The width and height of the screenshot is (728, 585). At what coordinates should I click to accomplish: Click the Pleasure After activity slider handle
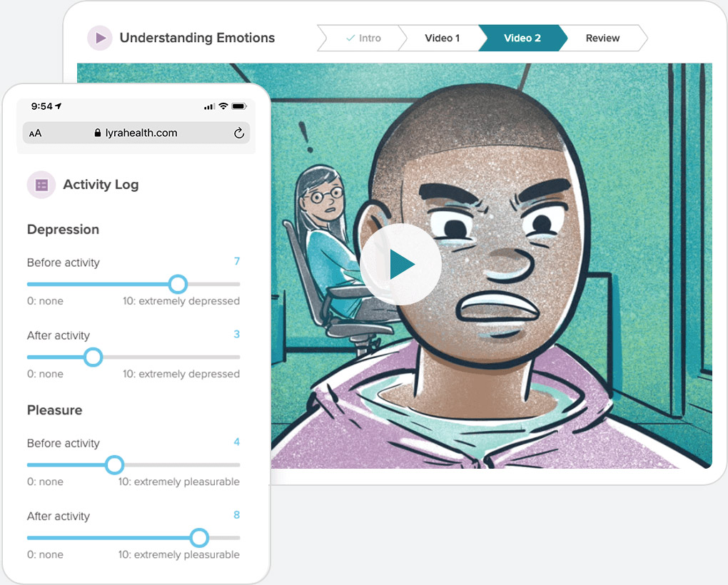(199, 538)
